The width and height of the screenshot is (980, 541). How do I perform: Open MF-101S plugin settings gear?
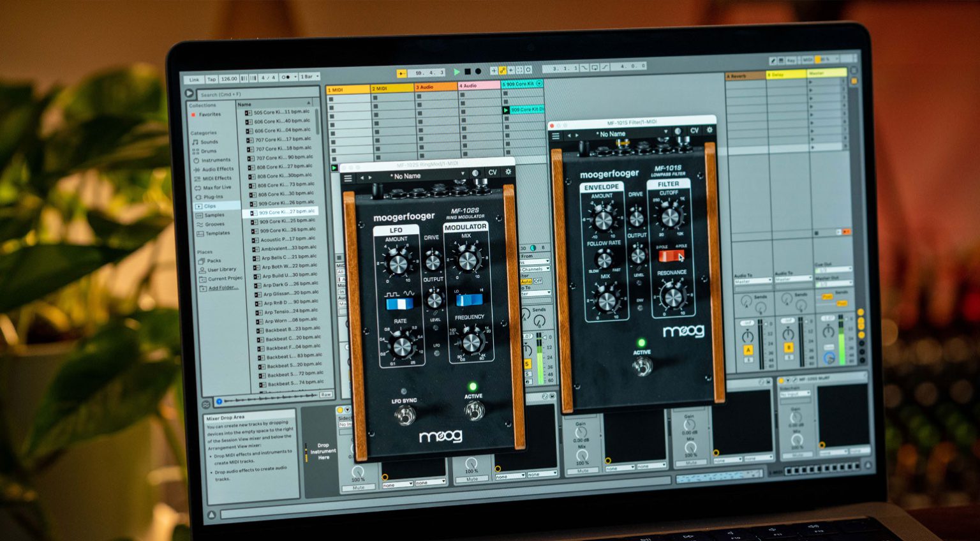(709, 130)
